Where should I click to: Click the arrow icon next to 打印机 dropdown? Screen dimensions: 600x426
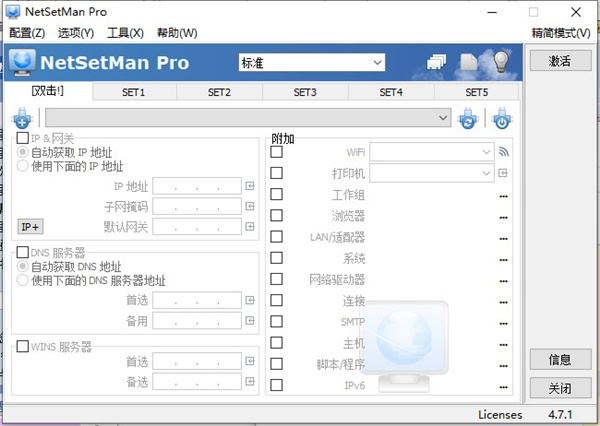tap(503, 173)
